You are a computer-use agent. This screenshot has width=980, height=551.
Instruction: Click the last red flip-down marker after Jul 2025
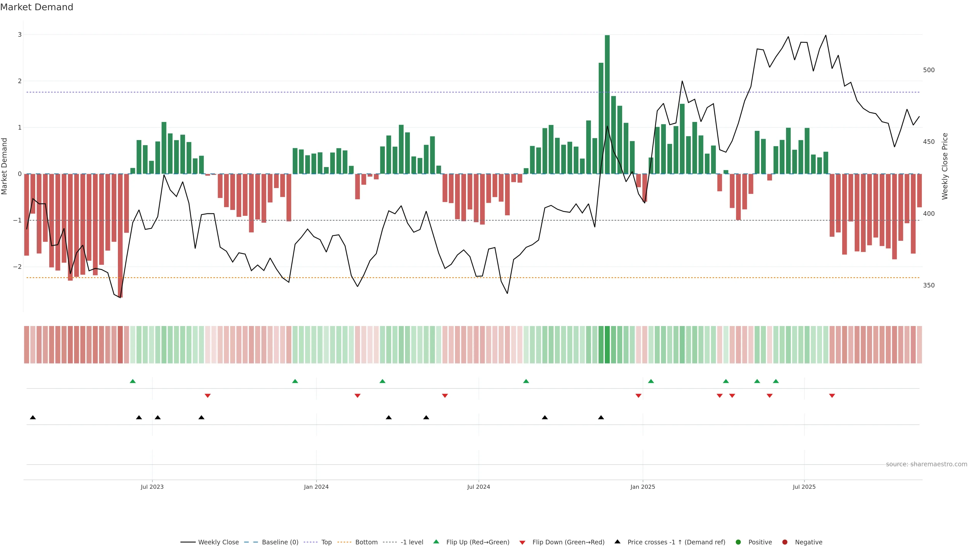point(832,396)
